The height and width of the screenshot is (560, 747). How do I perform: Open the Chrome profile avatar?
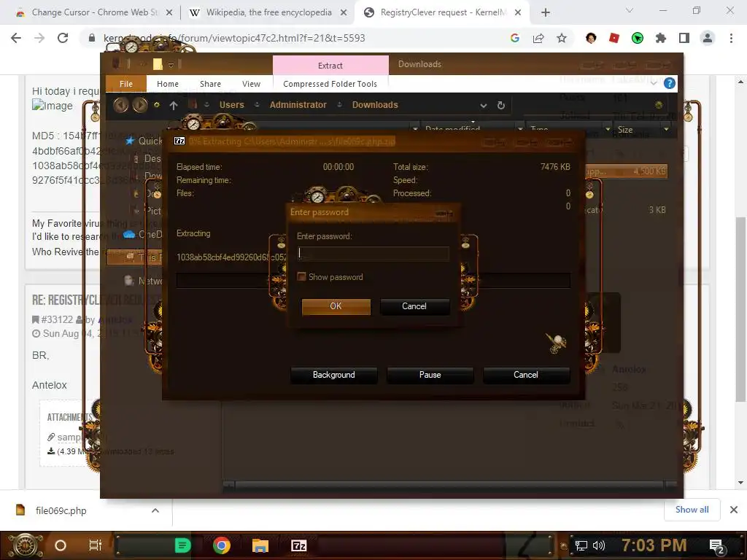[x=708, y=38]
